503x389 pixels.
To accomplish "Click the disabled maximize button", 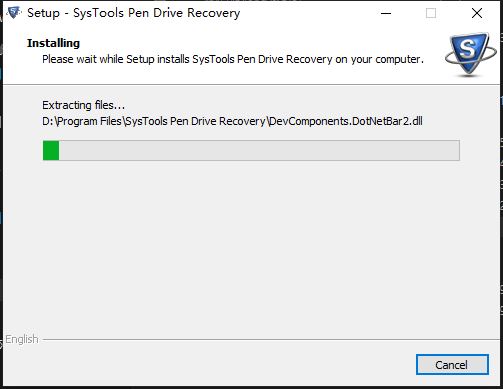I will pos(431,13).
